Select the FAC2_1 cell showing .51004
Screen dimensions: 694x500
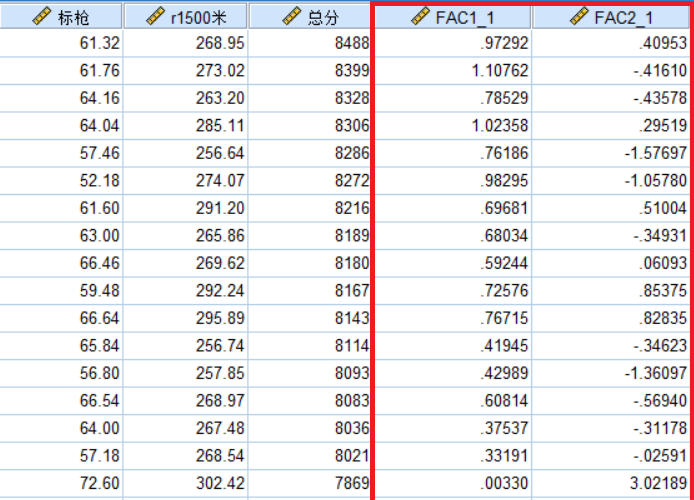(x=611, y=208)
